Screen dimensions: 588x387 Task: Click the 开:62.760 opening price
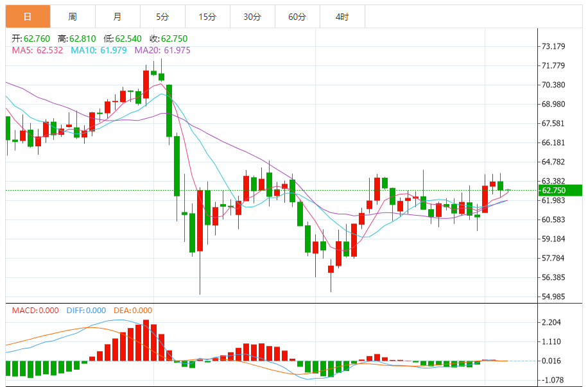click(x=31, y=39)
